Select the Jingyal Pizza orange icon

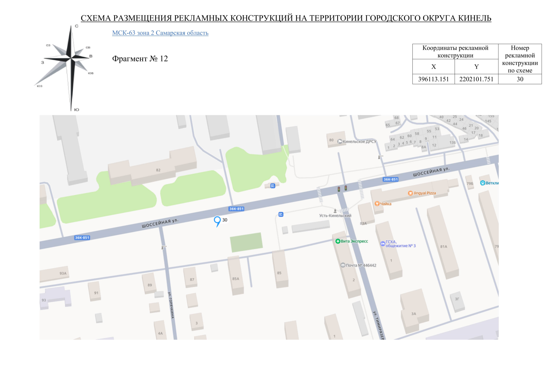point(410,193)
